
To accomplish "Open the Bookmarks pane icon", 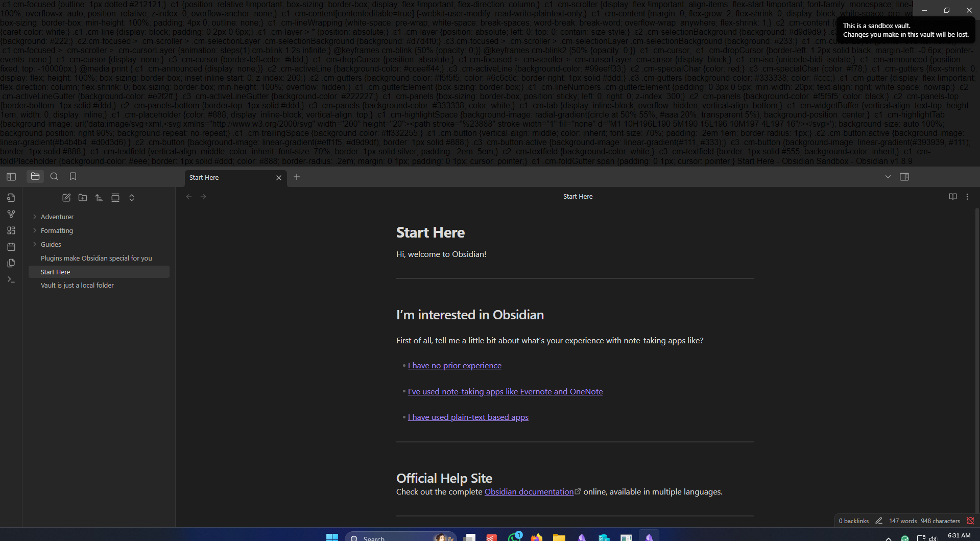I will pyautogui.click(x=73, y=176).
